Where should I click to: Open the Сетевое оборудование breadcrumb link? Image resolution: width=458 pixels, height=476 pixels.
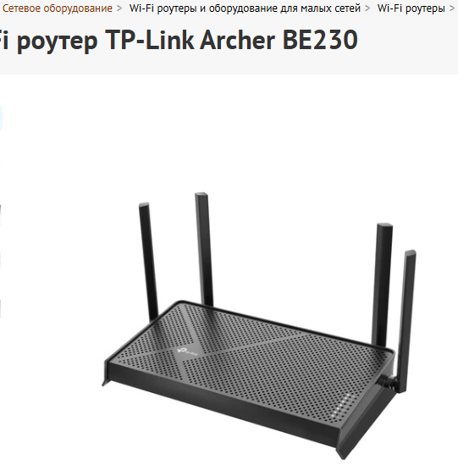(58, 8)
